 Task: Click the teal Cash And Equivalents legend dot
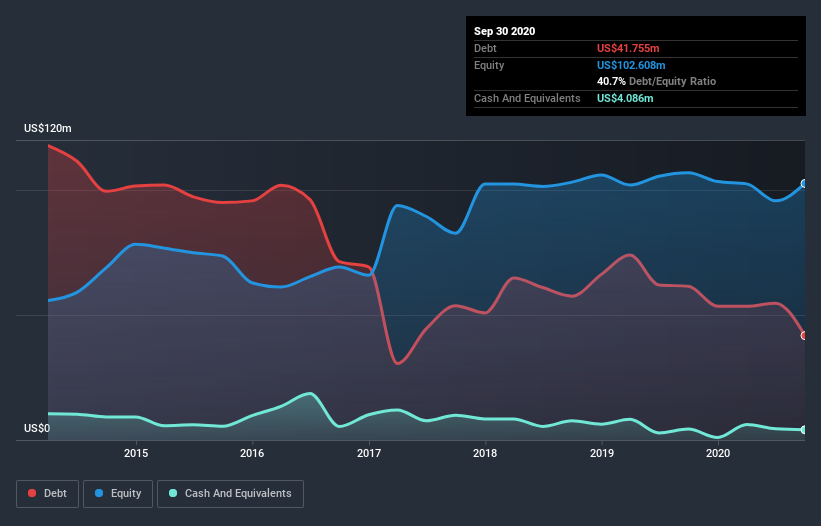pyautogui.click(x=173, y=493)
